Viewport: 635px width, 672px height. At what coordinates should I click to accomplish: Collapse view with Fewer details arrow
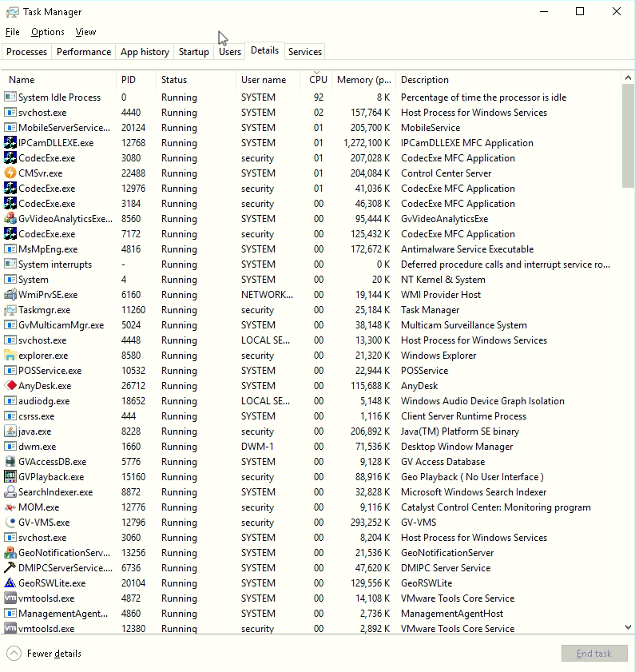[14, 653]
